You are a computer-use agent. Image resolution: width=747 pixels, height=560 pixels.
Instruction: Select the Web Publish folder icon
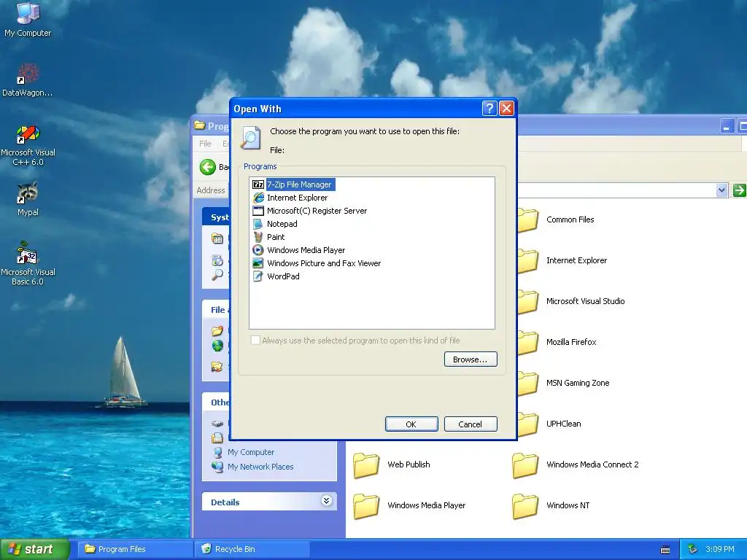[x=366, y=465]
